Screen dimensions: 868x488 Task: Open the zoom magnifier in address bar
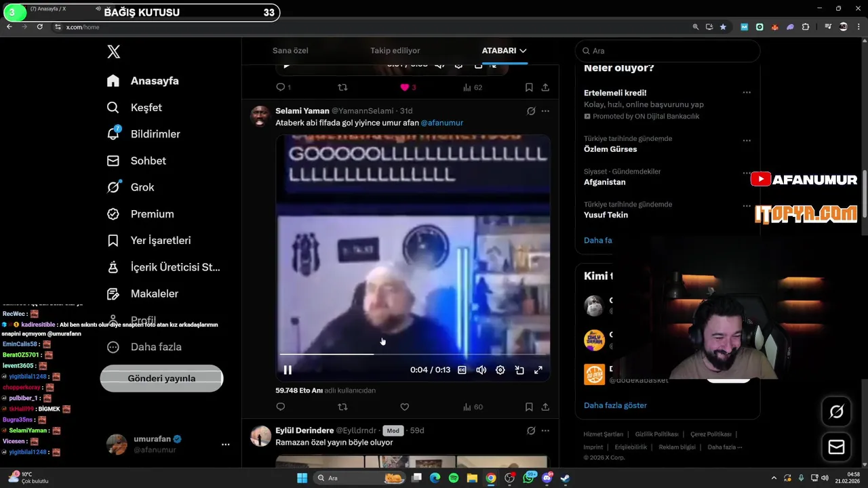click(x=695, y=26)
